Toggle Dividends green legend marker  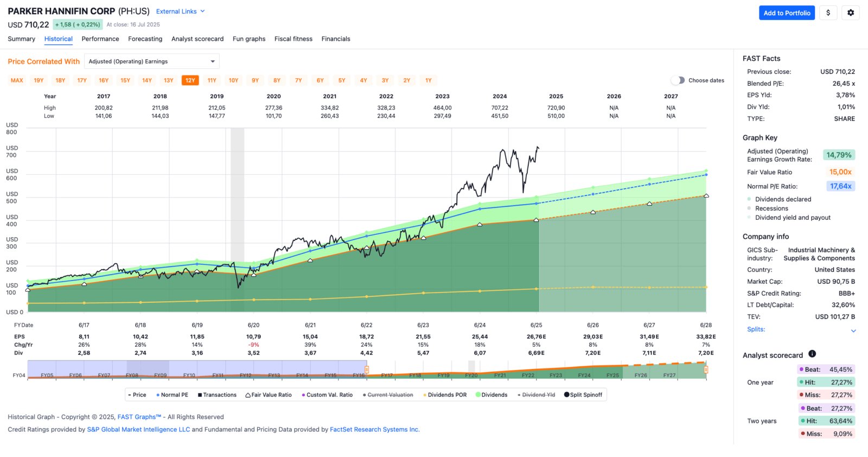click(478, 395)
